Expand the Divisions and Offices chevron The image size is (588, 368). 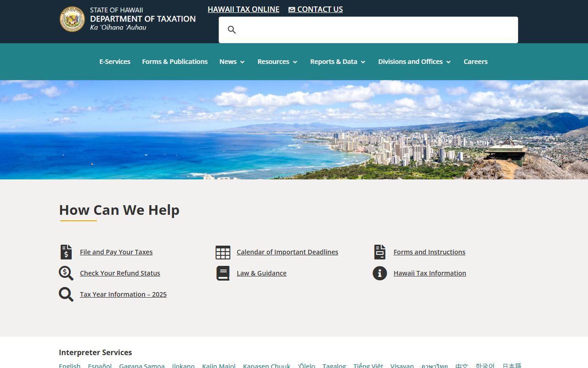pos(448,62)
